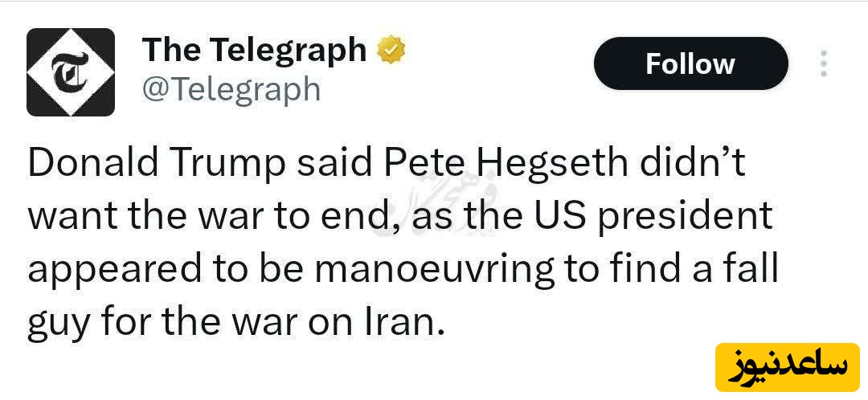
Task: Click the yellow Saednews logo badge
Action: click(x=787, y=366)
